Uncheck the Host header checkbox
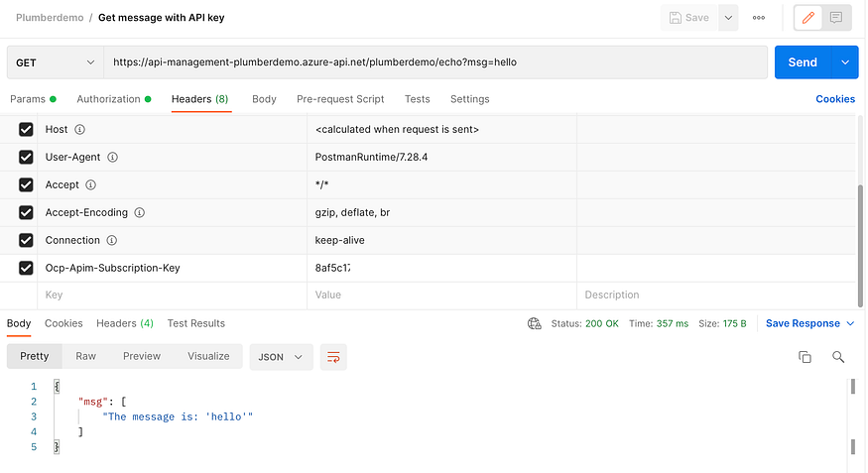 (x=26, y=130)
